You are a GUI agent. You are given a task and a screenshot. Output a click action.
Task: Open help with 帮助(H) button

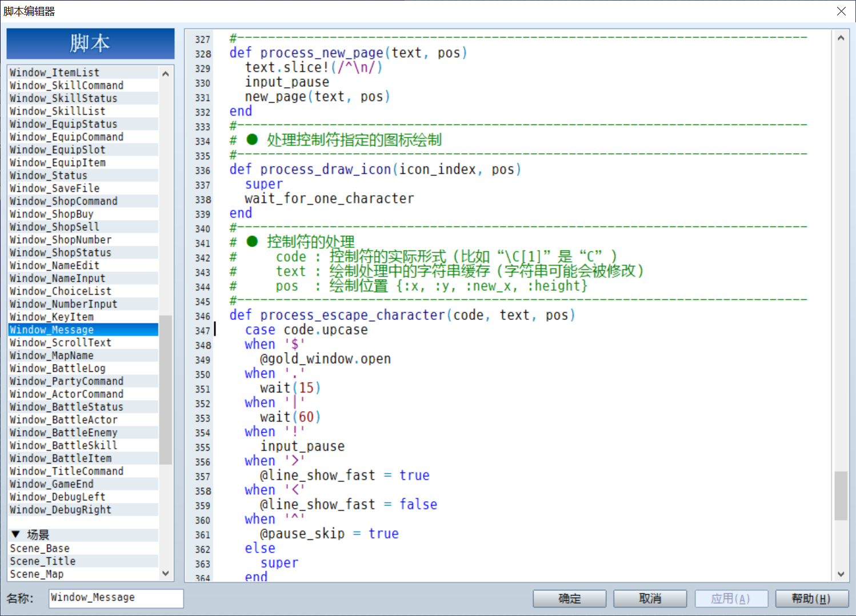point(811,598)
